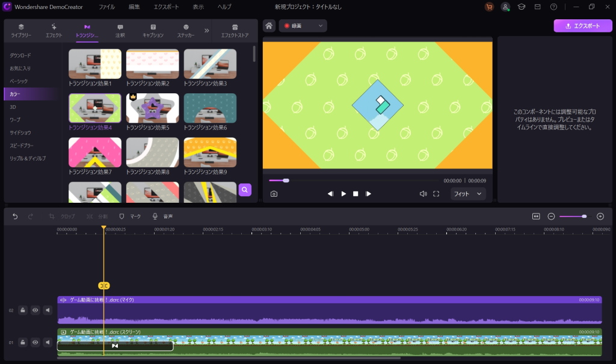Select the マーク button in the timeline toolbar
This screenshot has height=364, width=616.
tap(130, 216)
